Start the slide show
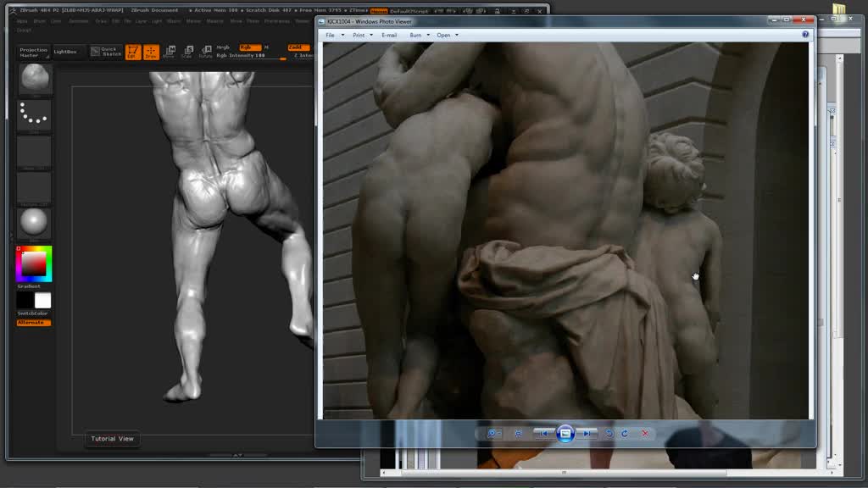 click(565, 434)
